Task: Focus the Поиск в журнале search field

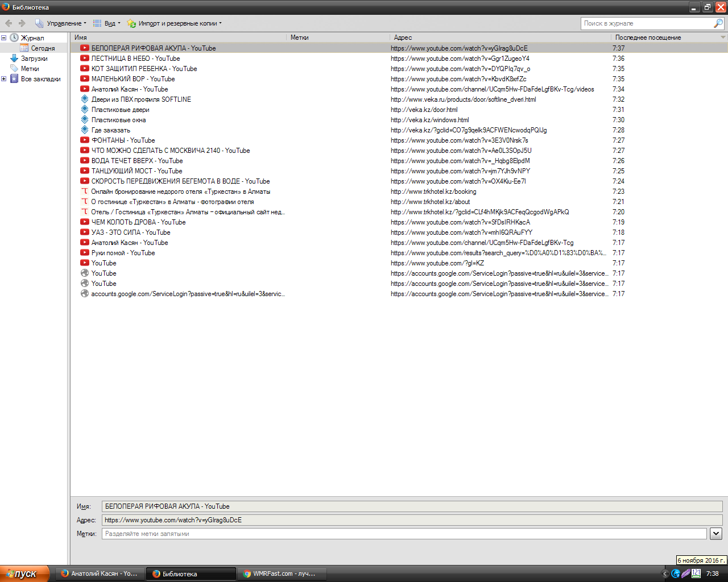Action: pos(647,23)
